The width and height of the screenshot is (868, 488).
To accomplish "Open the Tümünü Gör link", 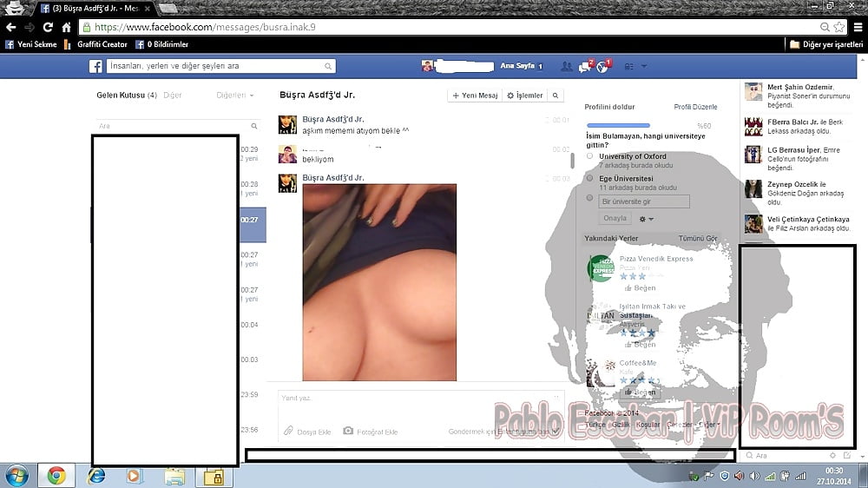I will point(698,238).
